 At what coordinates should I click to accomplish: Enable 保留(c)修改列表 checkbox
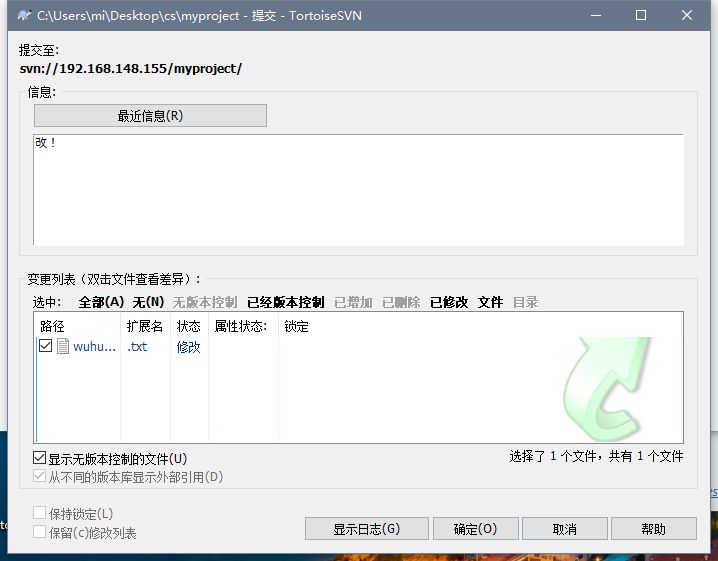[x=39, y=532]
